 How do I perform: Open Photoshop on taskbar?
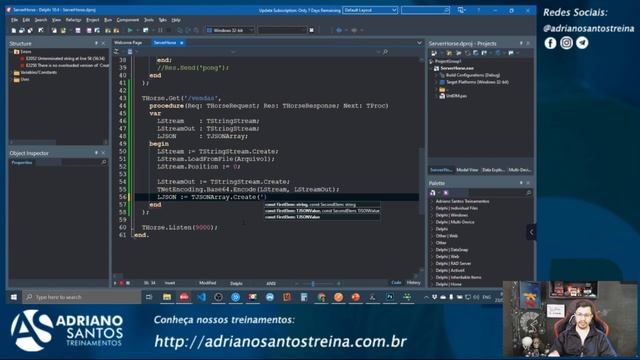[390, 297]
